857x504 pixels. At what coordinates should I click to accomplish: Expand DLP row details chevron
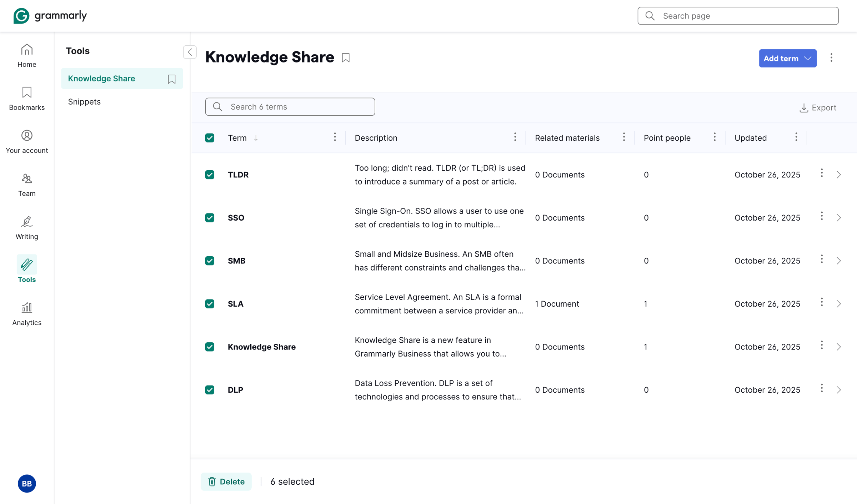pyautogui.click(x=839, y=390)
